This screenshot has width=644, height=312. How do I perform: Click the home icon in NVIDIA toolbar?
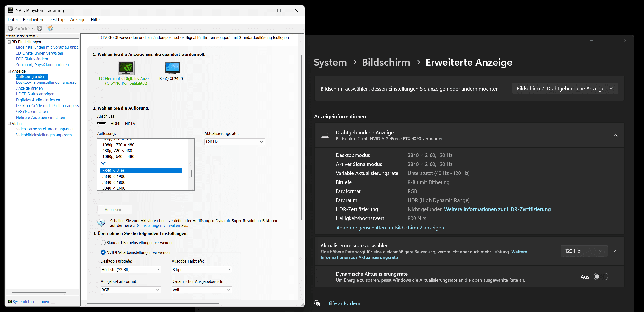click(50, 28)
